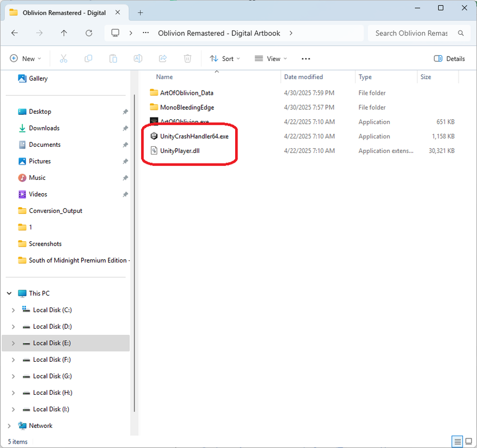Expand Local Disk (D:) node
Screen dimensions: 477x448
[13, 326]
